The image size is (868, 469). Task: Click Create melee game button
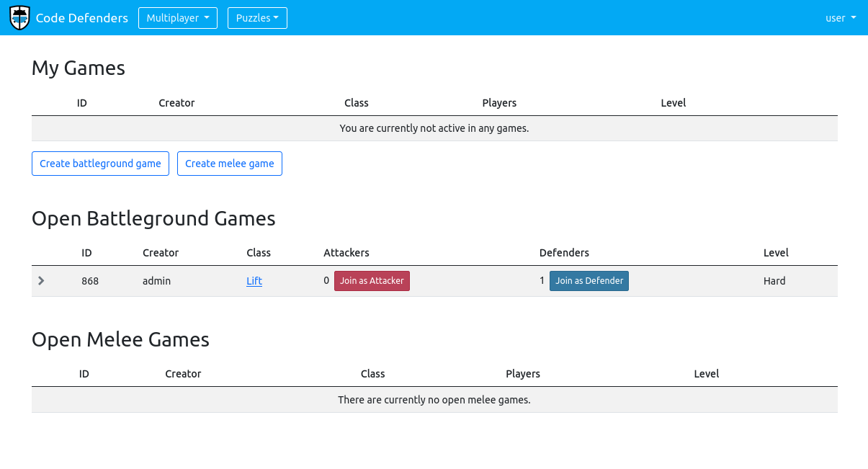click(x=229, y=164)
